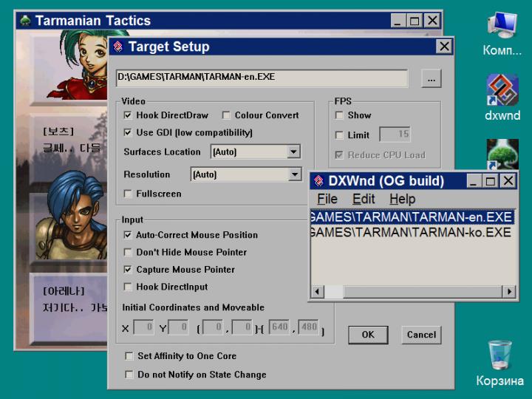Viewport: 532px width, 399px height.
Task: Toggle the Show FPS checkbox
Action: coord(339,115)
